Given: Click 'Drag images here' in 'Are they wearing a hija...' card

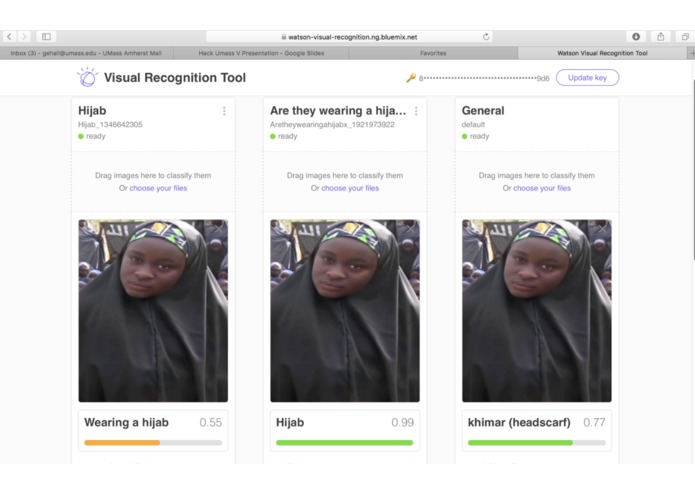Looking at the screenshot, I should click(x=345, y=175).
